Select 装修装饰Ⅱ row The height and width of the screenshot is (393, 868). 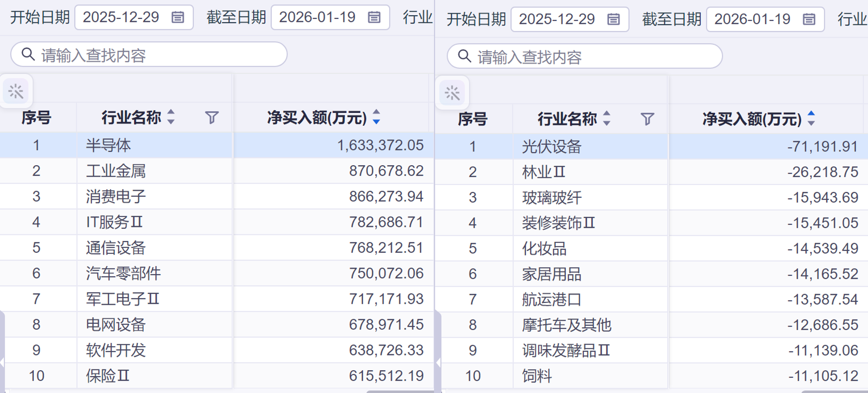point(652,223)
